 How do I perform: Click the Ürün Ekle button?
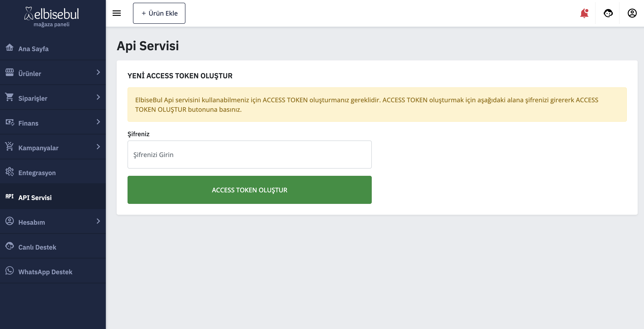click(x=159, y=13)
